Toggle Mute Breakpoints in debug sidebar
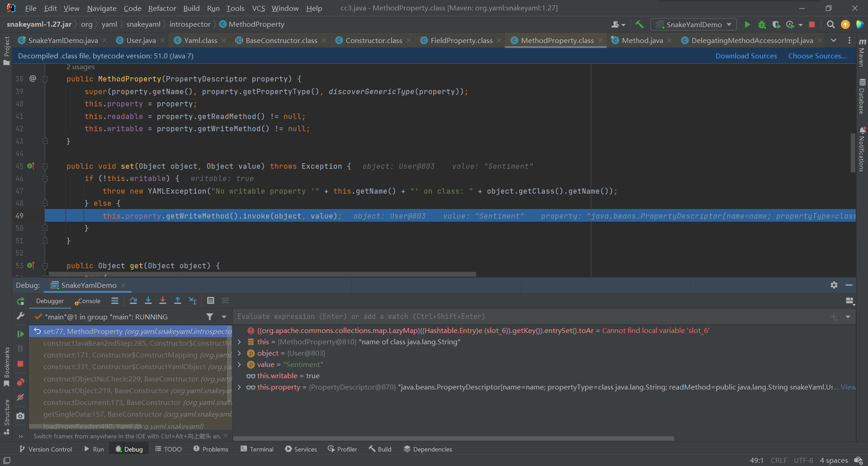Screen dimensions: 868x466 (20, 397)
